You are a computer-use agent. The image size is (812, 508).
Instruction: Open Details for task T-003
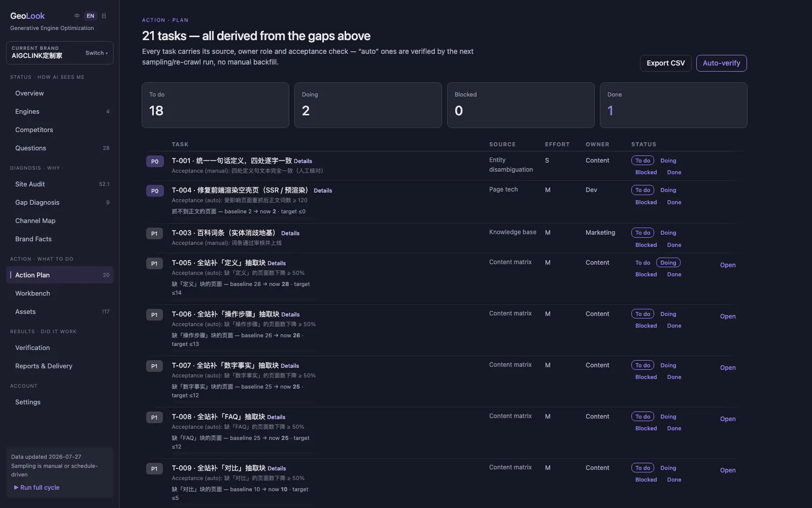tap(290, 233)
